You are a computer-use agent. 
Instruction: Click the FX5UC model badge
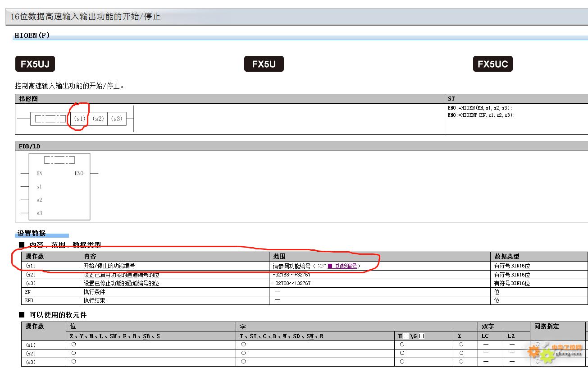click(x=493, y=64)
